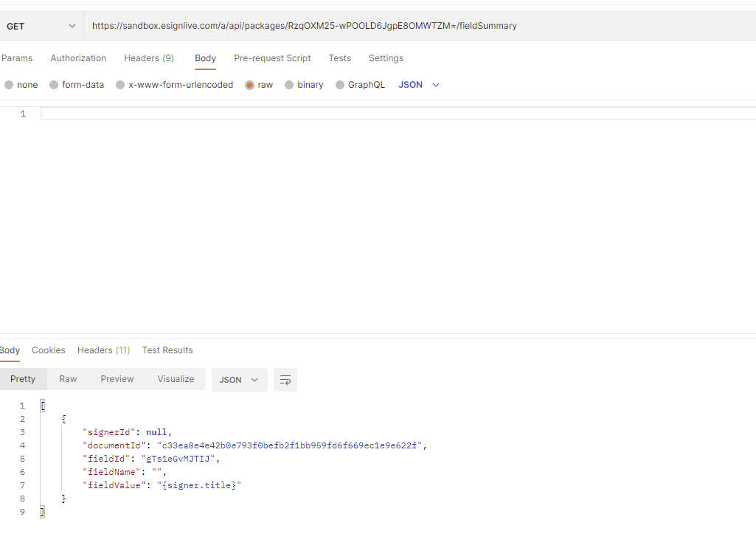Switch response view to Raw
The height and width of the screenshot is (559, 756).
coord(68,378)
